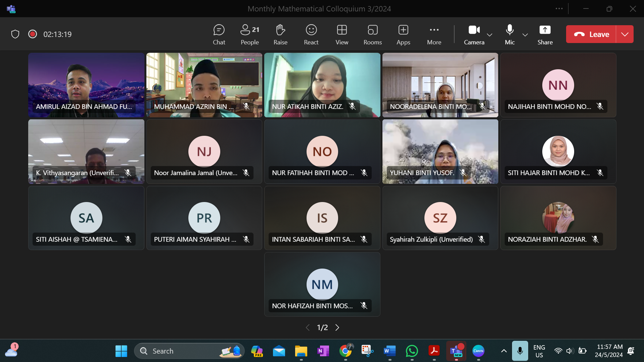Click the NM avatar of Nor Hafizah
The width and height of the screenshot is (644, 362).
[x=322, y=284]
